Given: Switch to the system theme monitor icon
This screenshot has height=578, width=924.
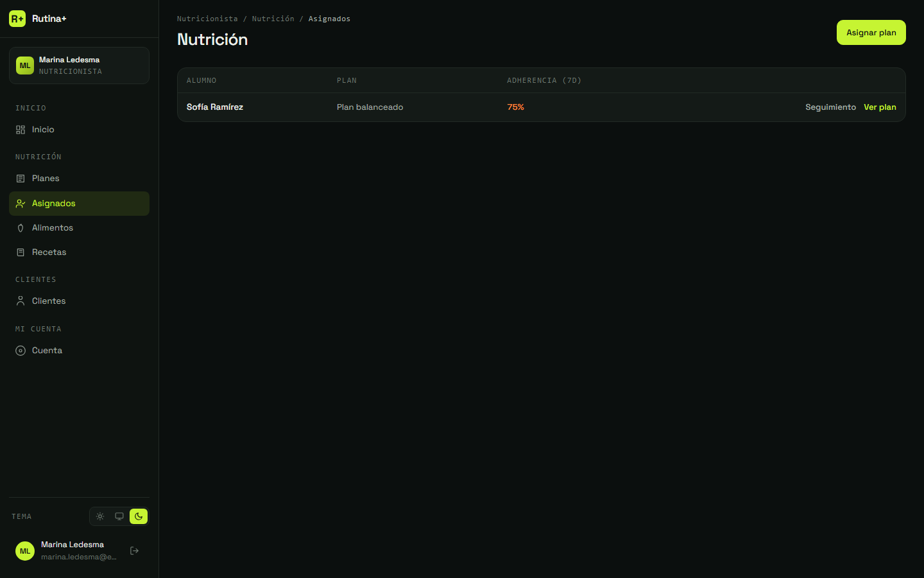Looking at the screenshot, I should pos(119,516).
